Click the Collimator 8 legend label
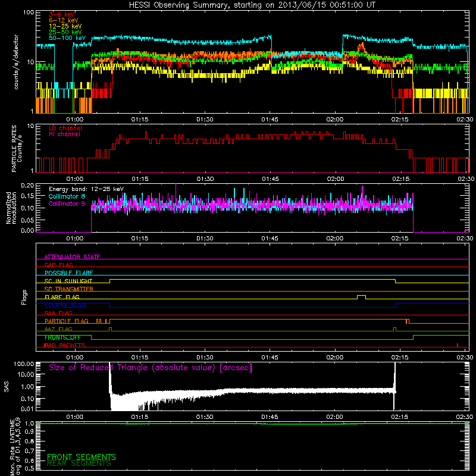The width and height of the screenshot is (476, 476). tap(67, 196)
